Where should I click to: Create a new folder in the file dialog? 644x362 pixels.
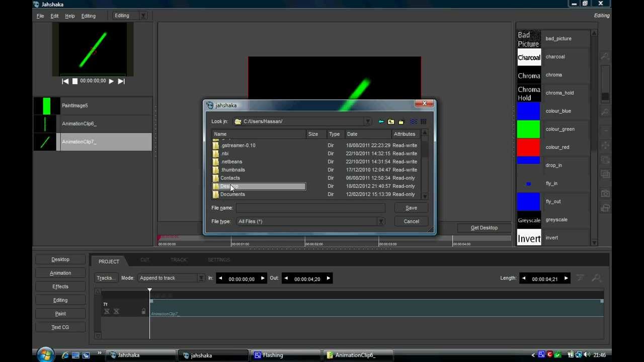[401, 122]
